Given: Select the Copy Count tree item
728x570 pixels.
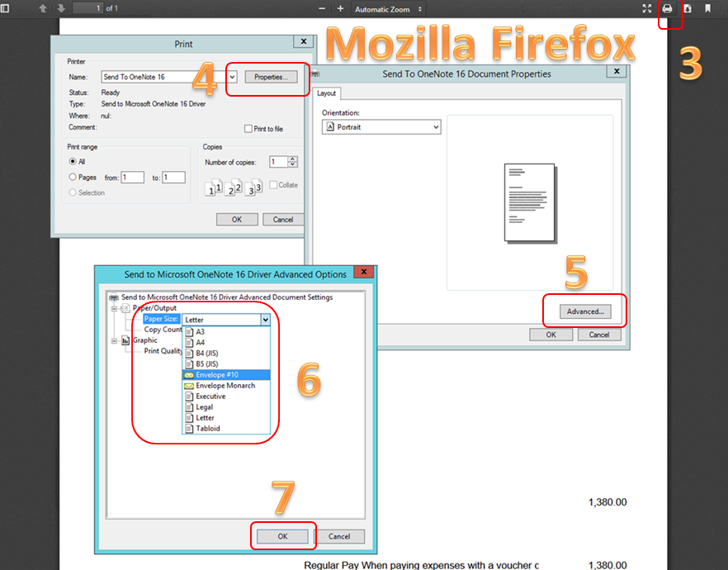Looking at the screenshot, I should [x=163, y=330].
